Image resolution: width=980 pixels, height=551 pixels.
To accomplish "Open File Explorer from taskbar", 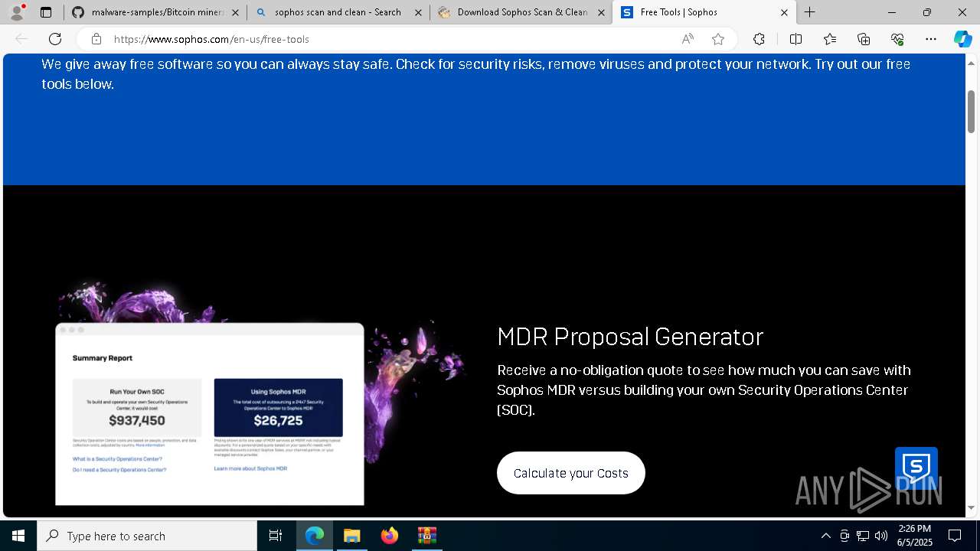I will pos(352,536).
